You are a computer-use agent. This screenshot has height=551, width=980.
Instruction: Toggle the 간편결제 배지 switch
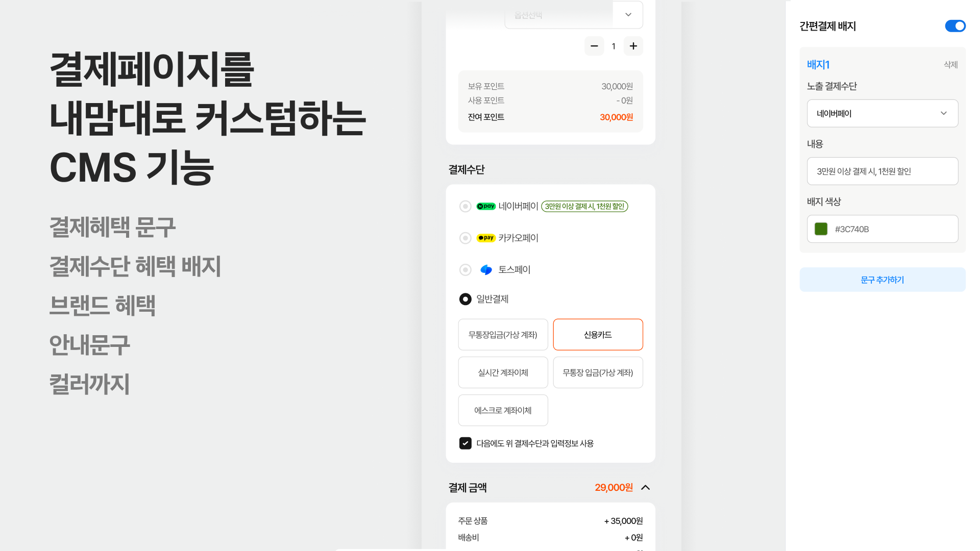click(x=955, y=26)
